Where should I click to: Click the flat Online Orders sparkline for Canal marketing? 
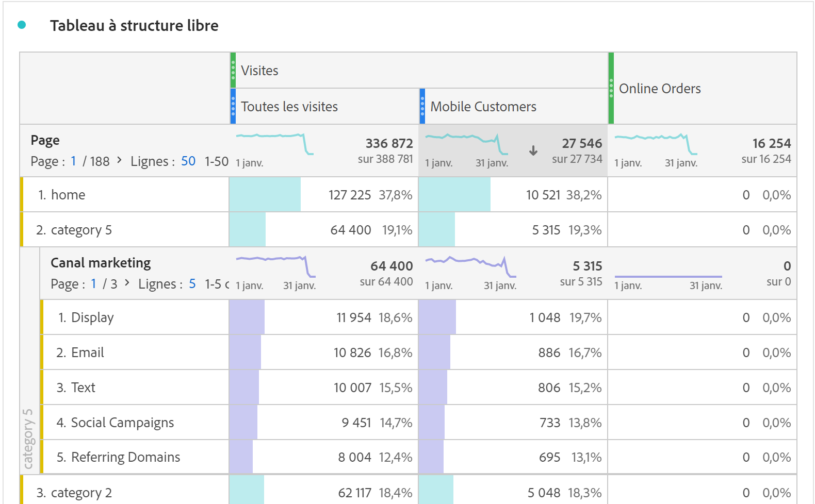pos(668,277)
